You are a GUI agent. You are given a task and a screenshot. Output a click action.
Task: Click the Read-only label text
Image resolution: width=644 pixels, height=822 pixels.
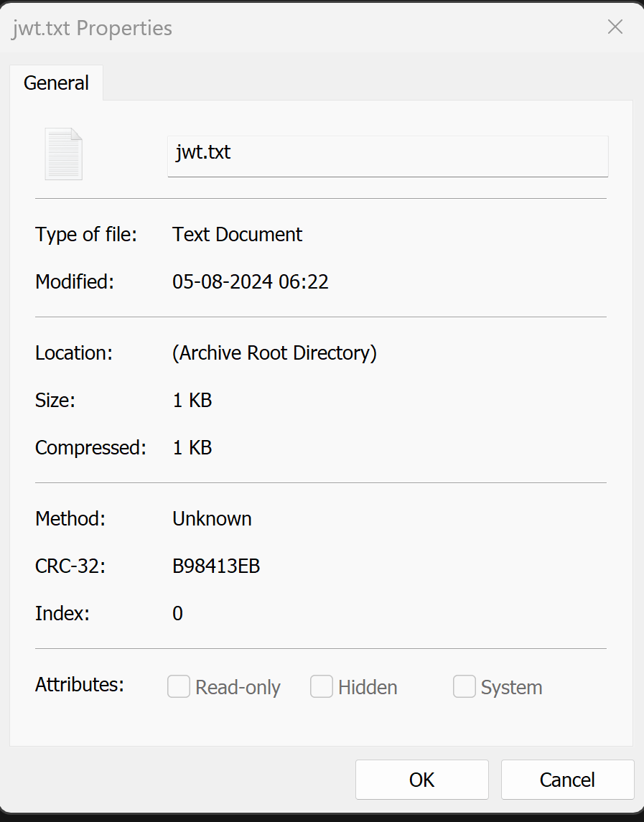238,687
